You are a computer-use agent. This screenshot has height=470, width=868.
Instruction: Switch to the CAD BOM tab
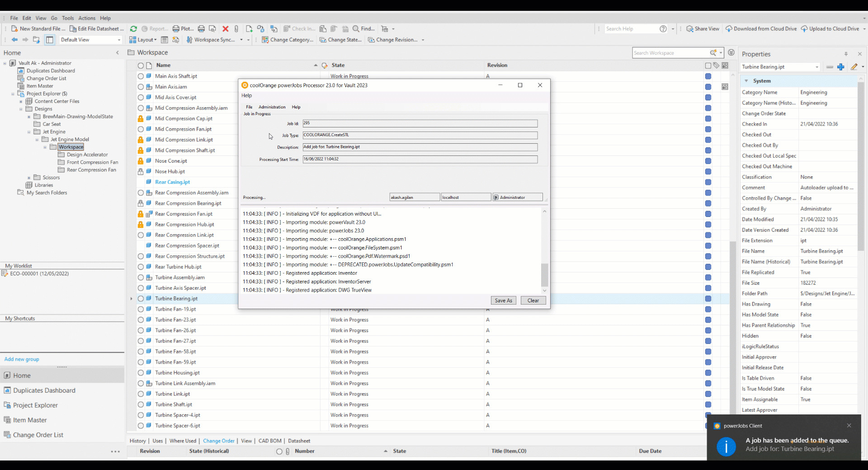(x=270, y=441)
